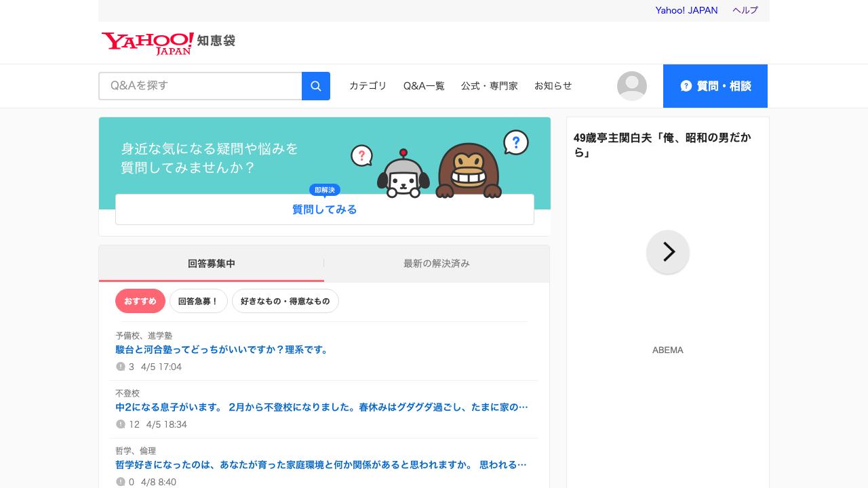This screenshot has height=488, width=868.
Task: Open the カテゴリ menu
Action: pos(368,86)
